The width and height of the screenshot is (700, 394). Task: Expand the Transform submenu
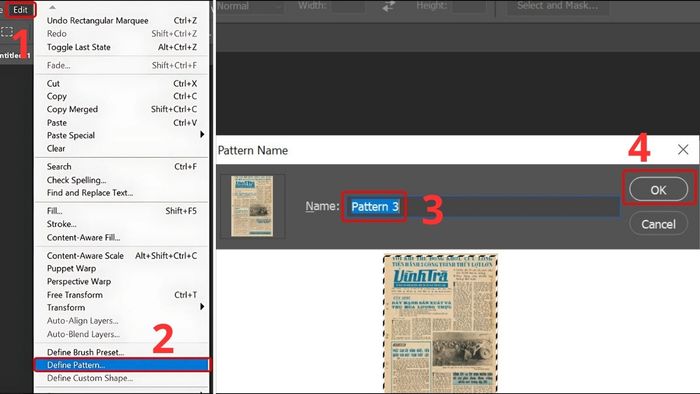(121, 307)
